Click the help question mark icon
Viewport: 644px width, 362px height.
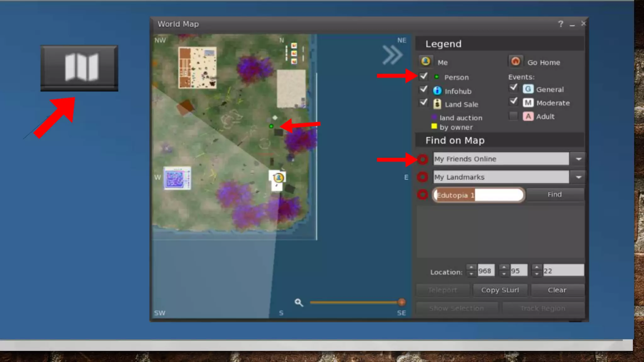[561, 24]
